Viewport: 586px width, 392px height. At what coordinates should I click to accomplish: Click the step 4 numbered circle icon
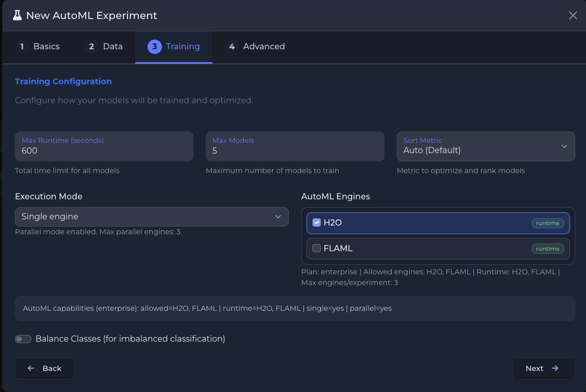pos(232,46)
